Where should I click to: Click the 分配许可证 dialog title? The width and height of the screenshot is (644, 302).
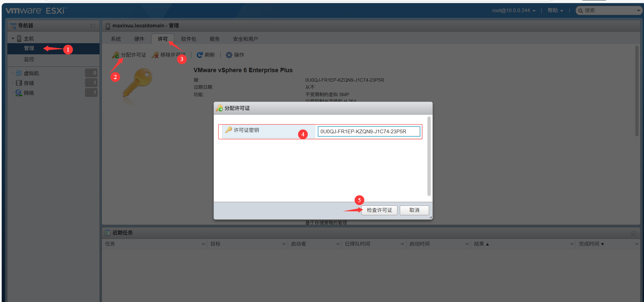coord(237,108)
